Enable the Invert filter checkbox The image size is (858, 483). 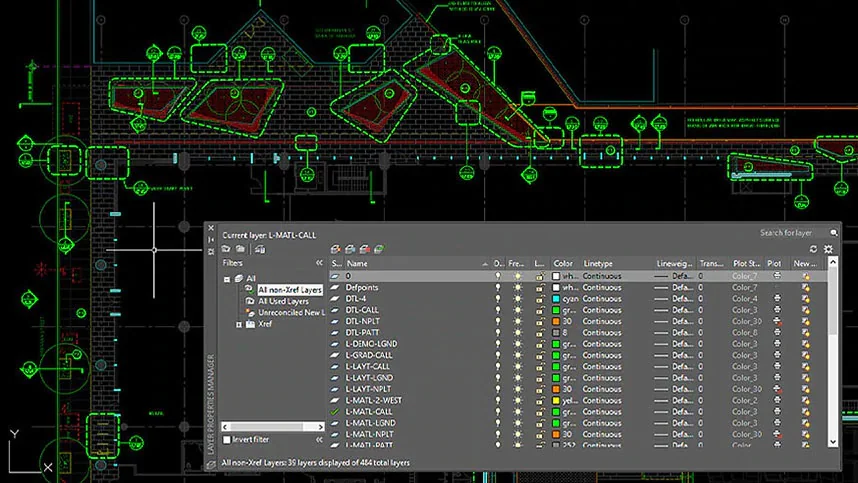click(227, 439)
